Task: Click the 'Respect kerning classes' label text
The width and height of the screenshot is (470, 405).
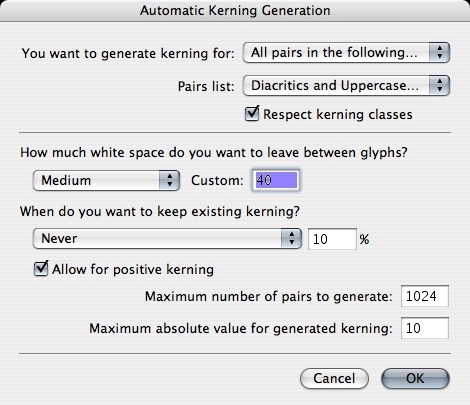Action: (338, 115)
